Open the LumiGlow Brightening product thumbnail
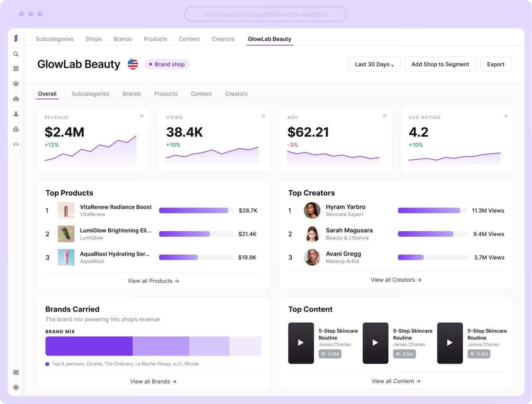 tap(66, 234)
